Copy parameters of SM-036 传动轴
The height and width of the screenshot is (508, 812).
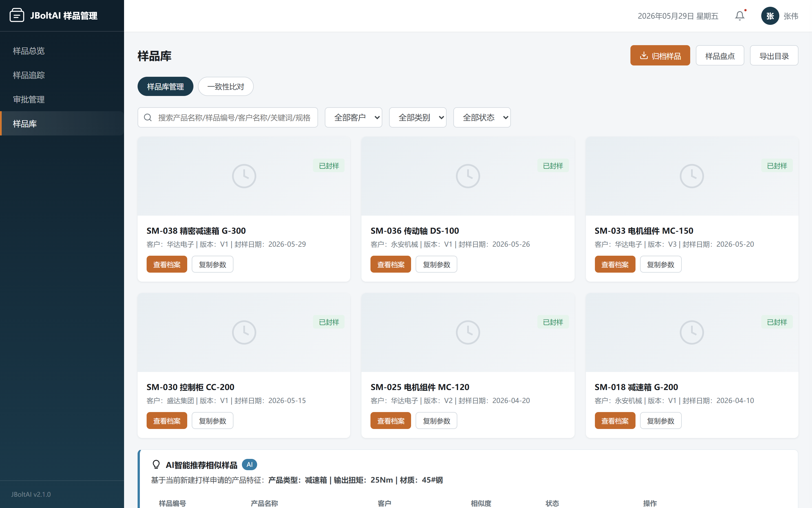(436, 264)
